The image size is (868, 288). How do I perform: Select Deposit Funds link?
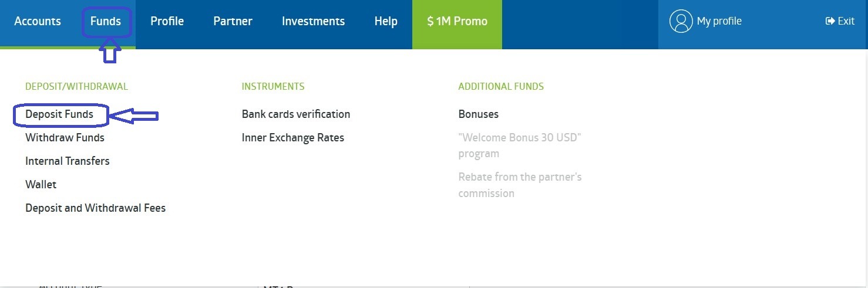(59, 114)
